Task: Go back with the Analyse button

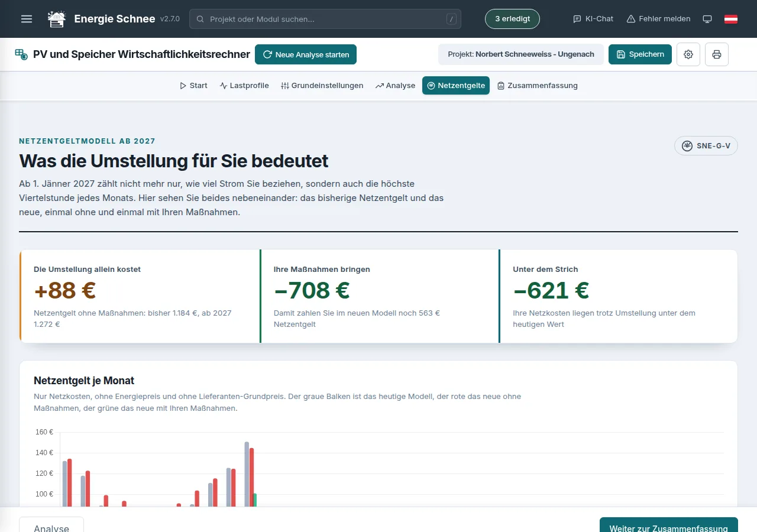Action: (x=51, y=524)
